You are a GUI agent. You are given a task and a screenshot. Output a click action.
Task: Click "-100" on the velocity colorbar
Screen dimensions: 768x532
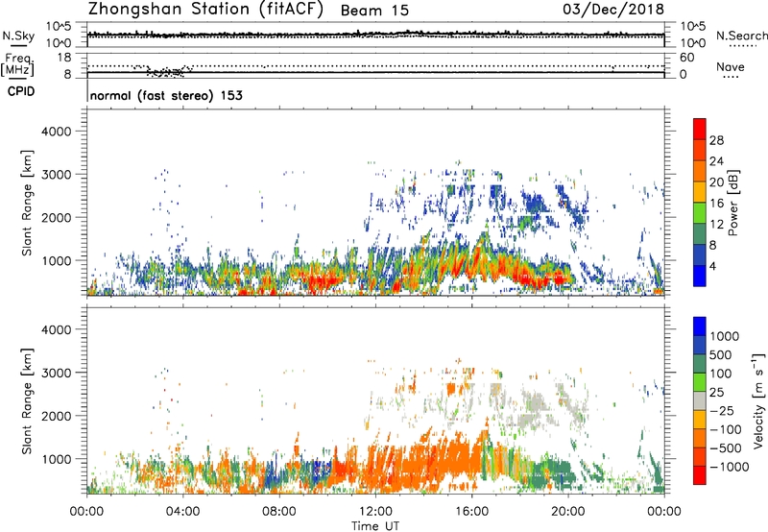(x=726, y=429)
